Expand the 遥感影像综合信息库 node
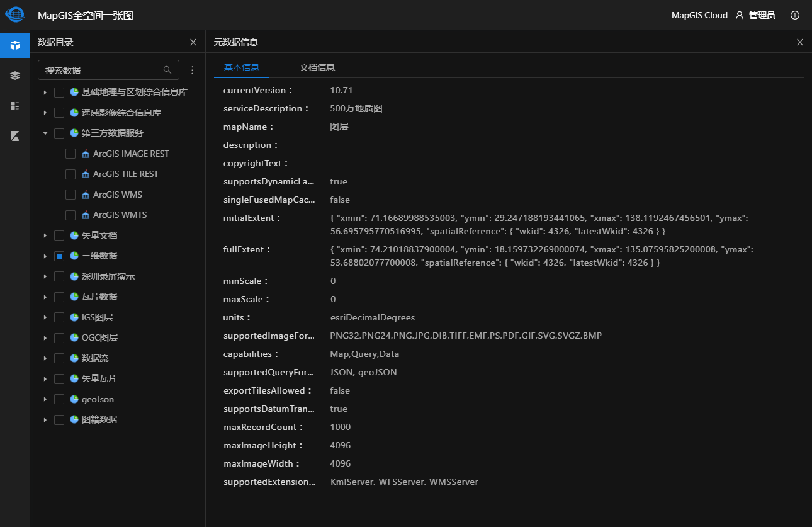This screenshot has width=812, height=527. [45, 113]
